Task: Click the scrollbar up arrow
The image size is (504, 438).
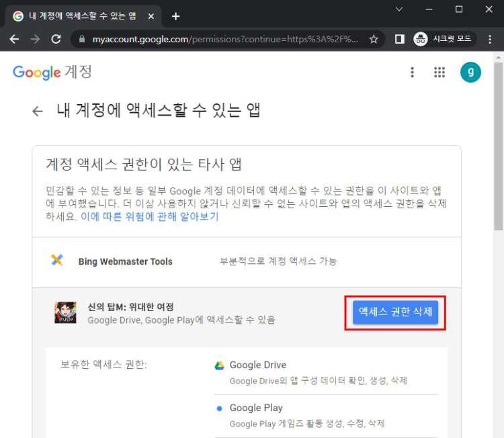Action: point(498,58)
